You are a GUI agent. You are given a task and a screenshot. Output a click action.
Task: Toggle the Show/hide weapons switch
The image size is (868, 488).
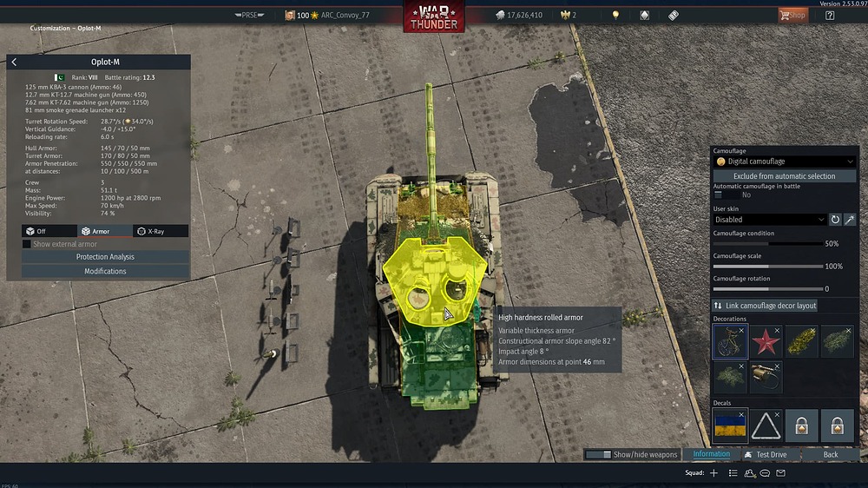pyautogui.click(x=597, y=454)
